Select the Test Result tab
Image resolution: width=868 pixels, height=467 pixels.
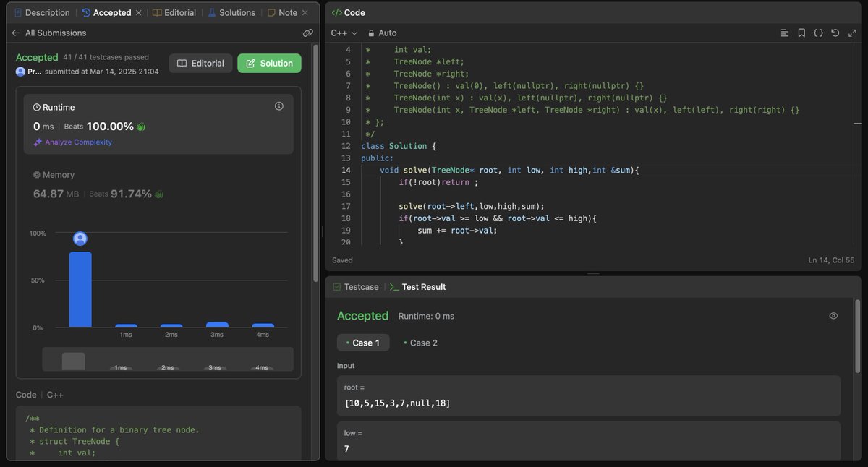417,287
